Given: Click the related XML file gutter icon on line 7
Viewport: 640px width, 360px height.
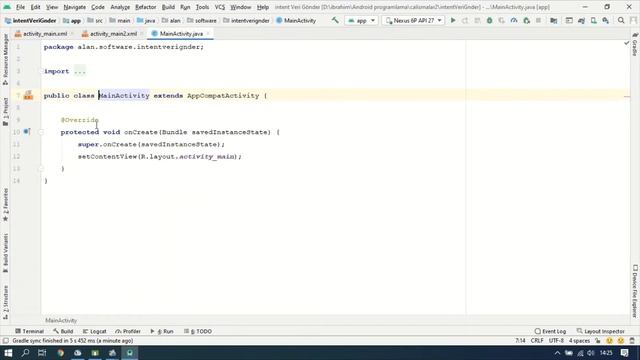Looking at the screenshot, I should click(x=28, y=96).
